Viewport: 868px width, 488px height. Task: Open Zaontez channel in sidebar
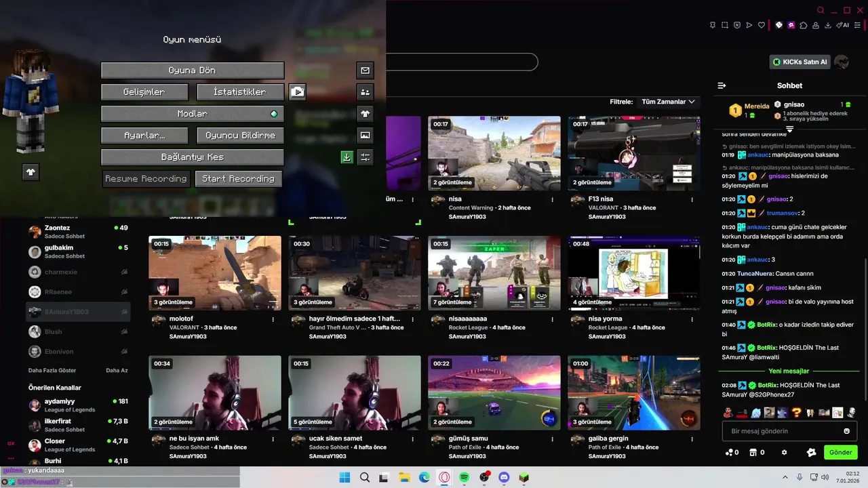coord(78,232)
